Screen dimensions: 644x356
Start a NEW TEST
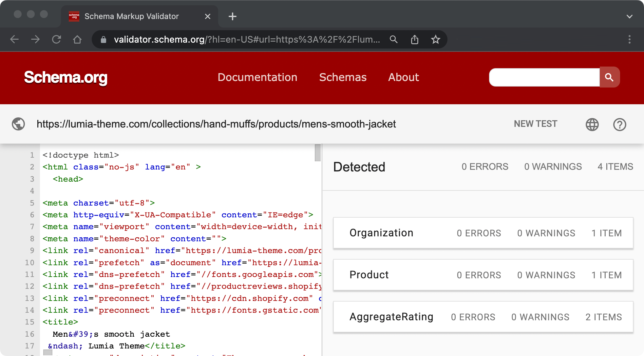pyautogui.click(x=535, y=124)
